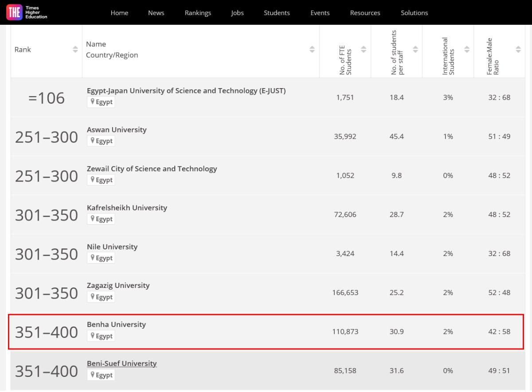Screen dimensions: 532x392
Task: Open Nile University page
Action: click(x=112, y=247)
